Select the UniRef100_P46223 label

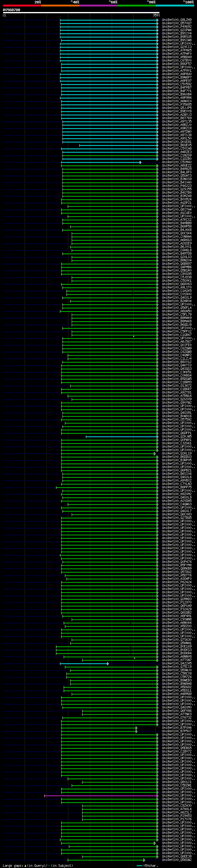176,186
